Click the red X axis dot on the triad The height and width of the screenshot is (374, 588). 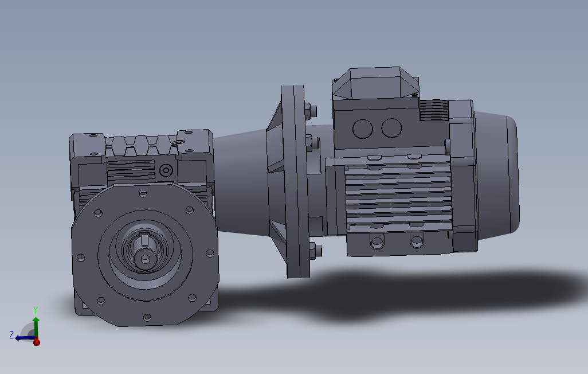point(36,342)
